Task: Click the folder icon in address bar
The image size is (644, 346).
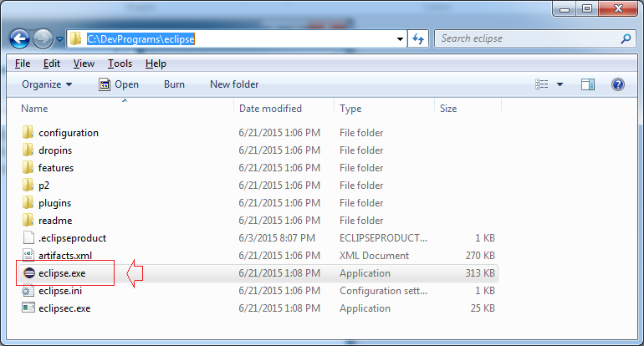Action: point(75,39)
